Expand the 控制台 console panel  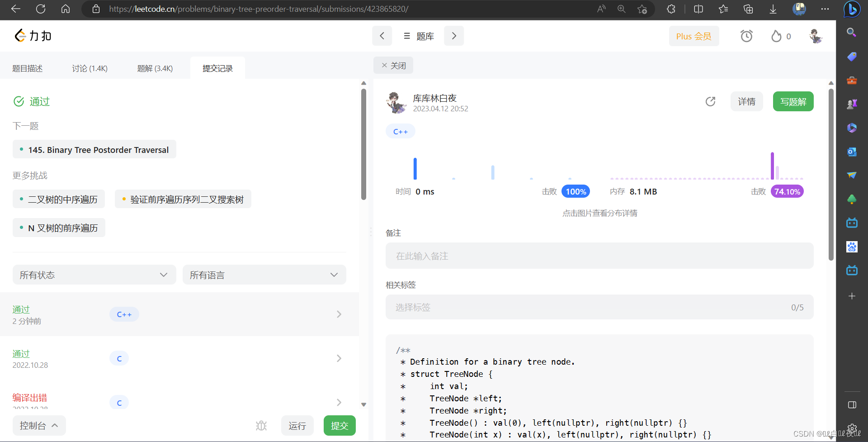point(39,426)
